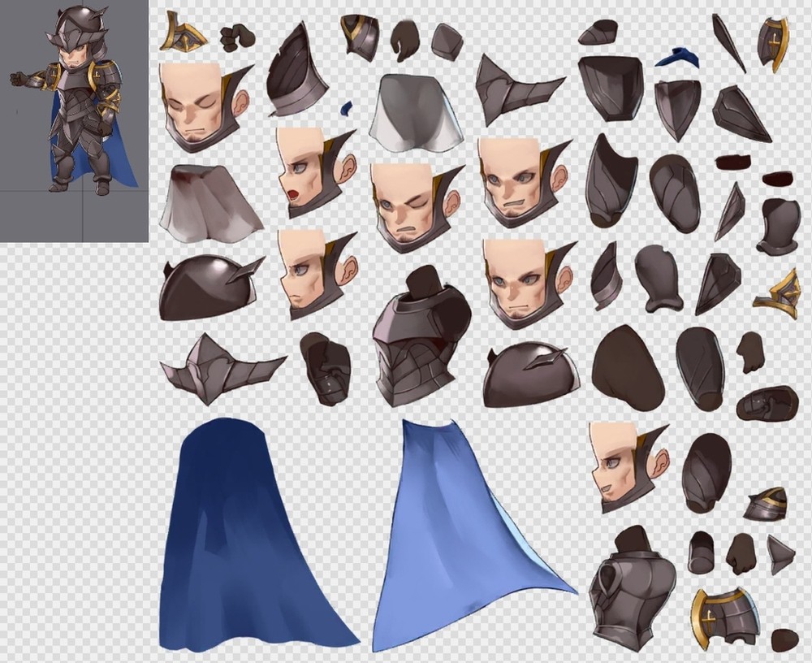812x663 pixels.
Task: Select the dark gauntlet glove sprite
Action: tap(326, 368)
